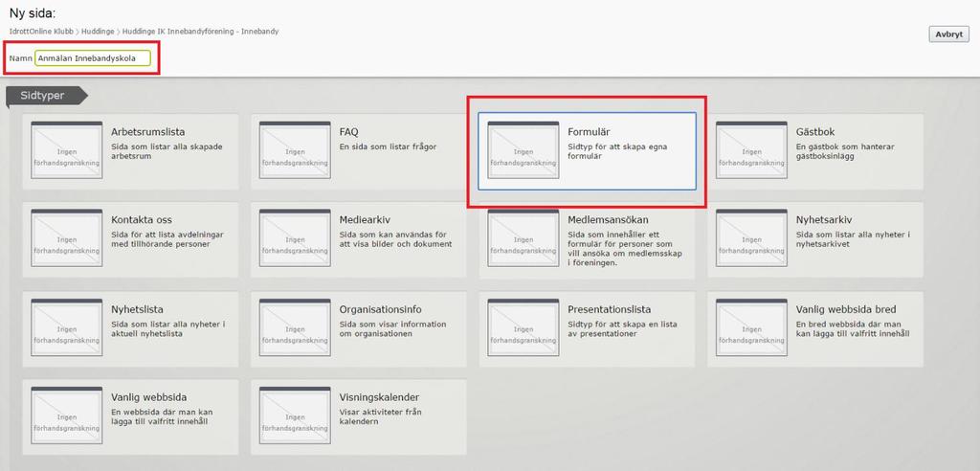Image resolution: width=980 pixels, height=471 pixels.
Task: Click the Presentationslista title
Action: [610, 309]
